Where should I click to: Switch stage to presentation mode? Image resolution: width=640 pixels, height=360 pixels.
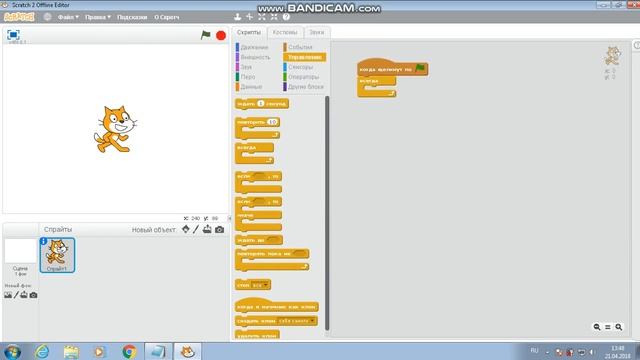13,35
